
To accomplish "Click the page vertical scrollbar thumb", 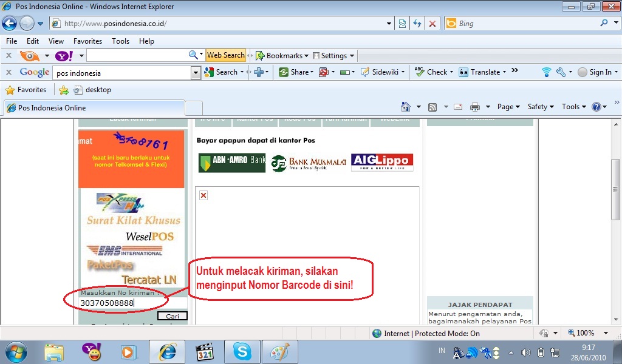I will tap(616, 189).
